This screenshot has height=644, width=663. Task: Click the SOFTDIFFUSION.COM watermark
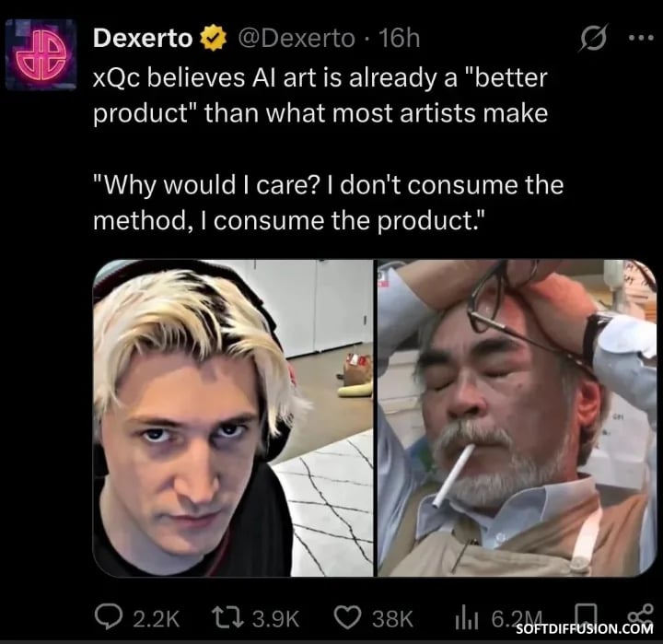585,628
